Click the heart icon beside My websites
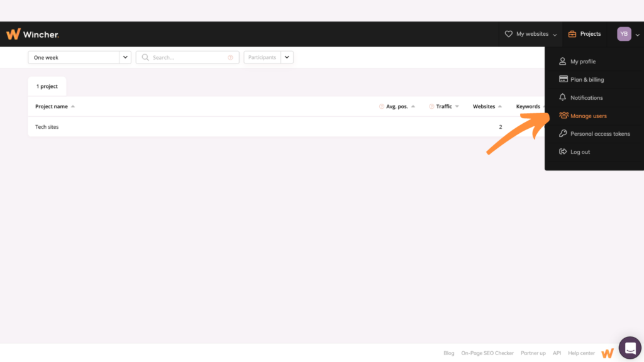Viewport: 644px width, 362px height. [508, 34]
